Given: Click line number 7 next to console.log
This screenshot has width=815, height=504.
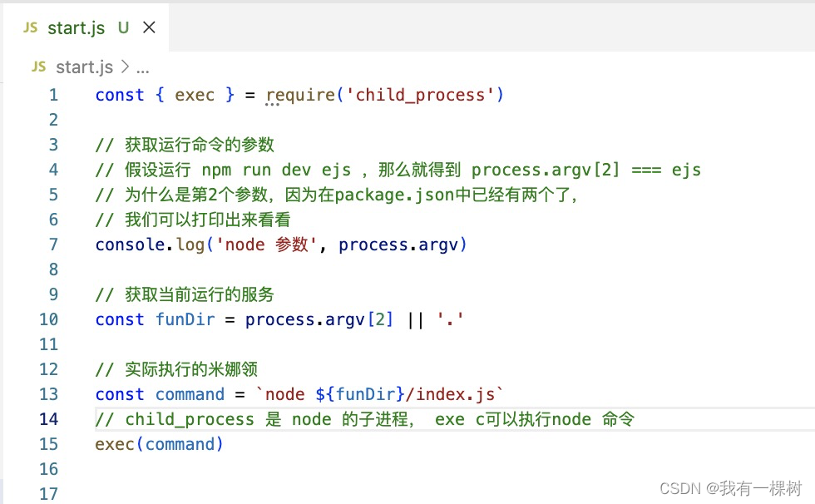Looking at the screenshot, I should (52, 244).
